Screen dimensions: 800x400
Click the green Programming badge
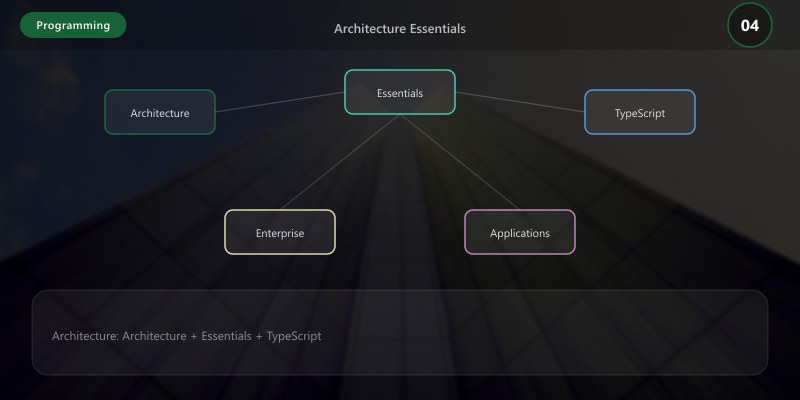[x=73, y=25]
